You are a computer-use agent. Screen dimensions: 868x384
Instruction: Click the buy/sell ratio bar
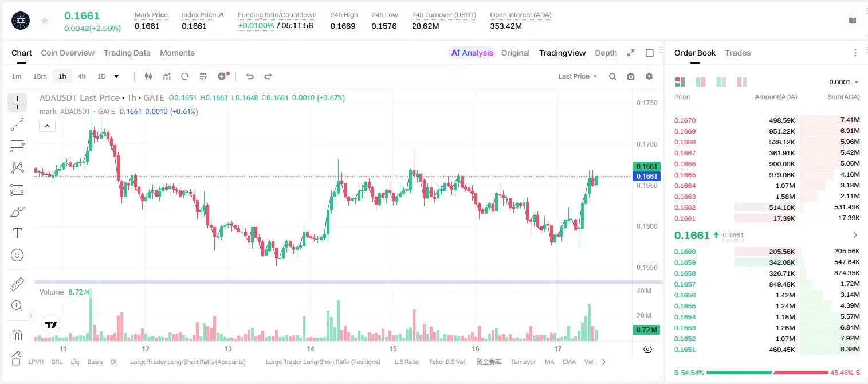click(x=767, y=373)
